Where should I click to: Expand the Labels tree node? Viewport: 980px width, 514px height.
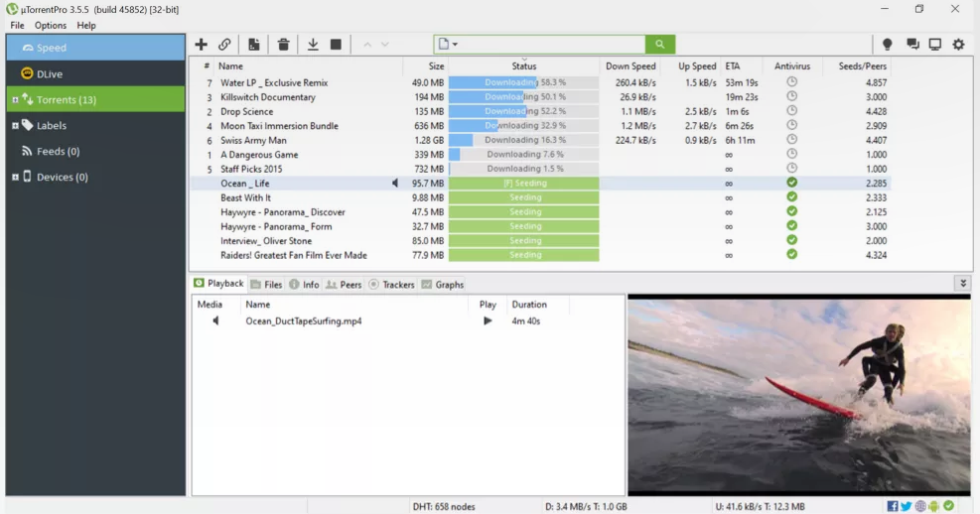15,126
